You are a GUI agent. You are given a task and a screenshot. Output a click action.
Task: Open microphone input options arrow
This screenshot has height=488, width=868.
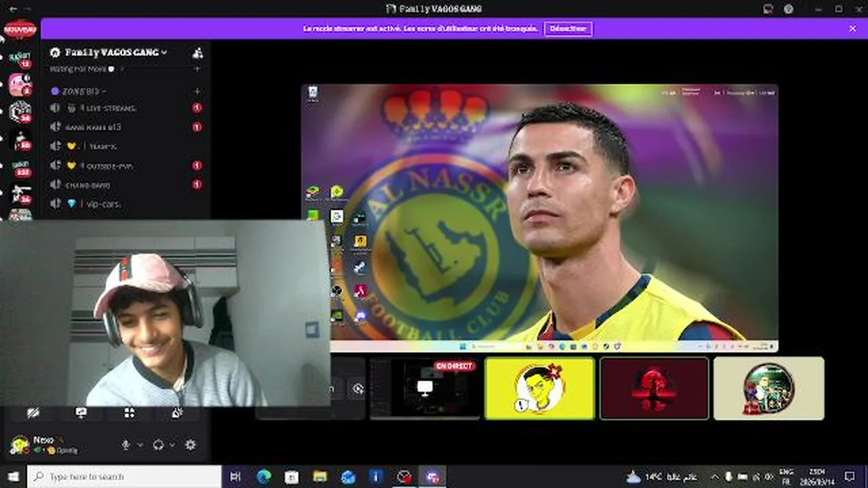tap(140, 445)
